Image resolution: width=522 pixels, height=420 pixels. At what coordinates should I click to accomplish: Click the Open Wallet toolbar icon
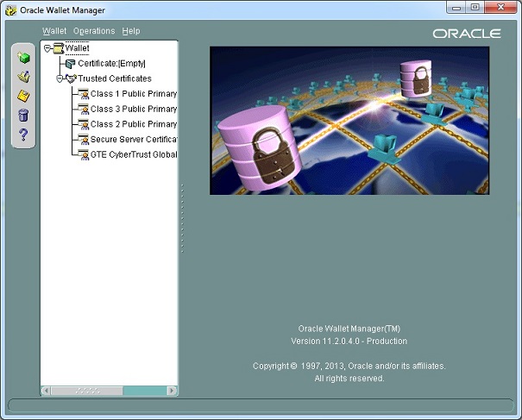[x=23, y=77]
